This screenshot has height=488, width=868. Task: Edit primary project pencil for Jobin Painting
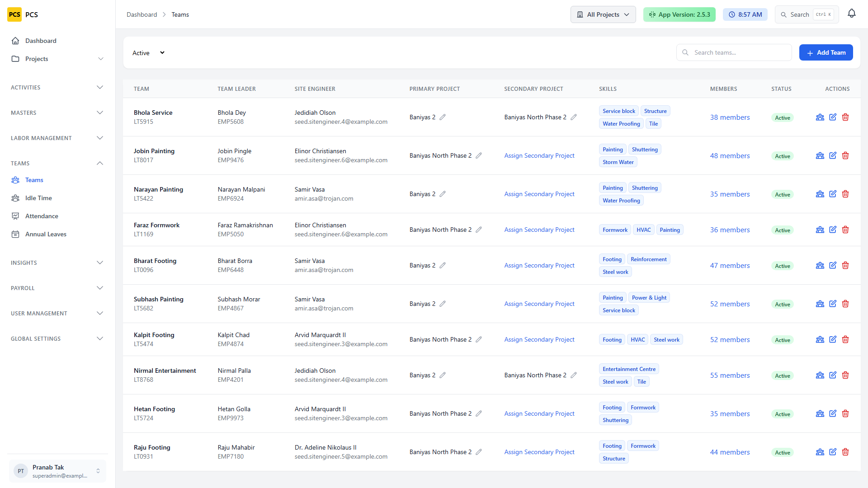click(479, 155)
